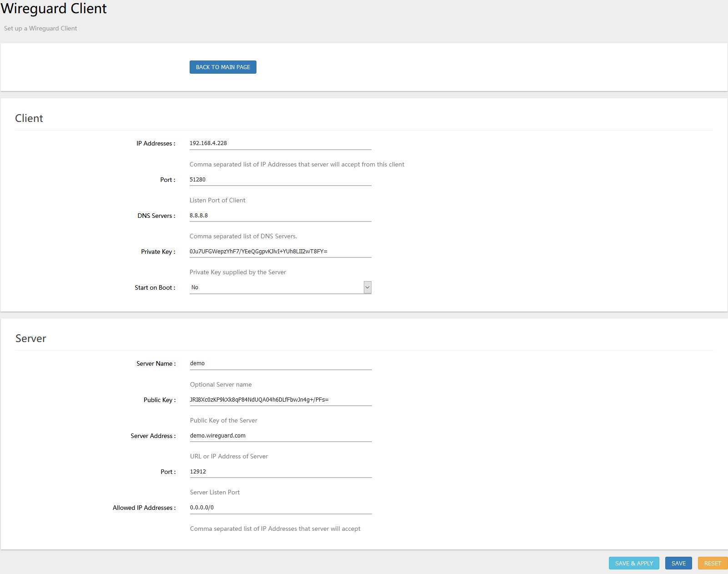Focus the Server Address field
The height and width of the screenshot is (574, 728).
coord(281,436)
